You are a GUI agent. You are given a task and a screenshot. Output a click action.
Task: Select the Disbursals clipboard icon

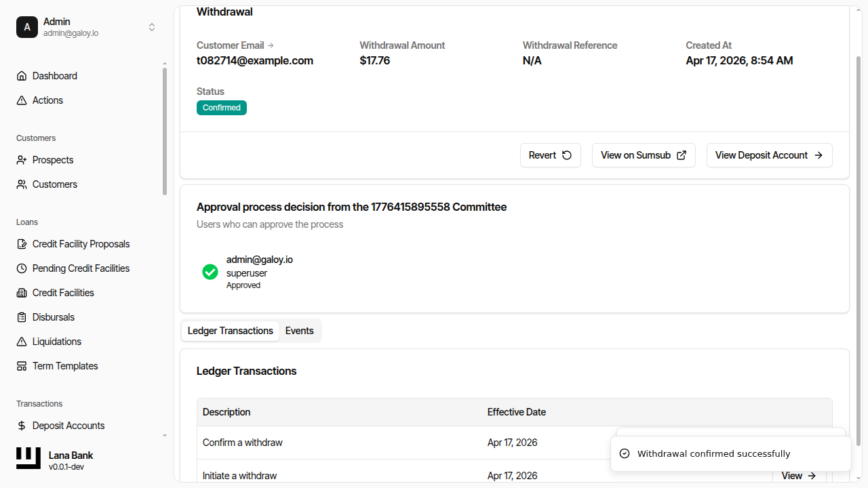pyautogui.click(x=21, y=317)
